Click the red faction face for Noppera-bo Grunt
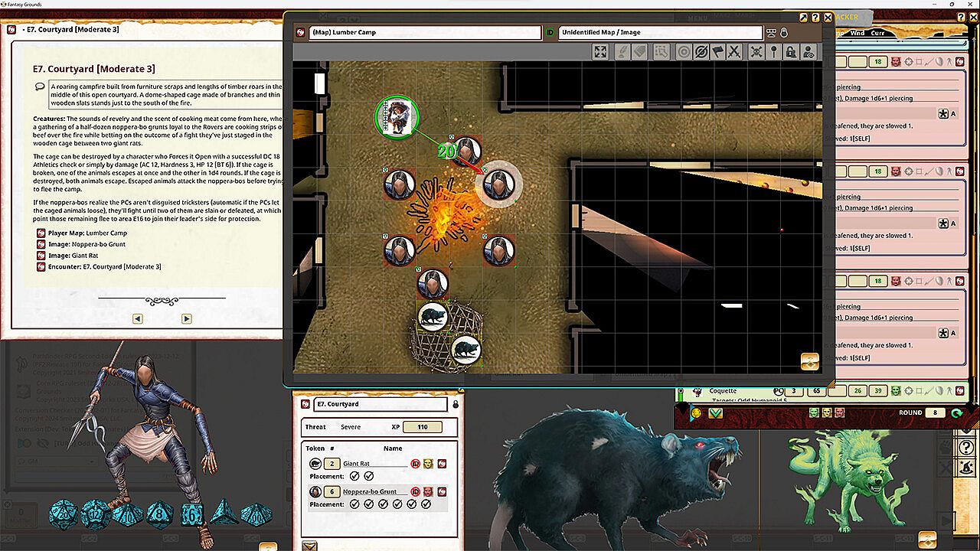This screenshot has width=980, height=551. coord(428,491)
